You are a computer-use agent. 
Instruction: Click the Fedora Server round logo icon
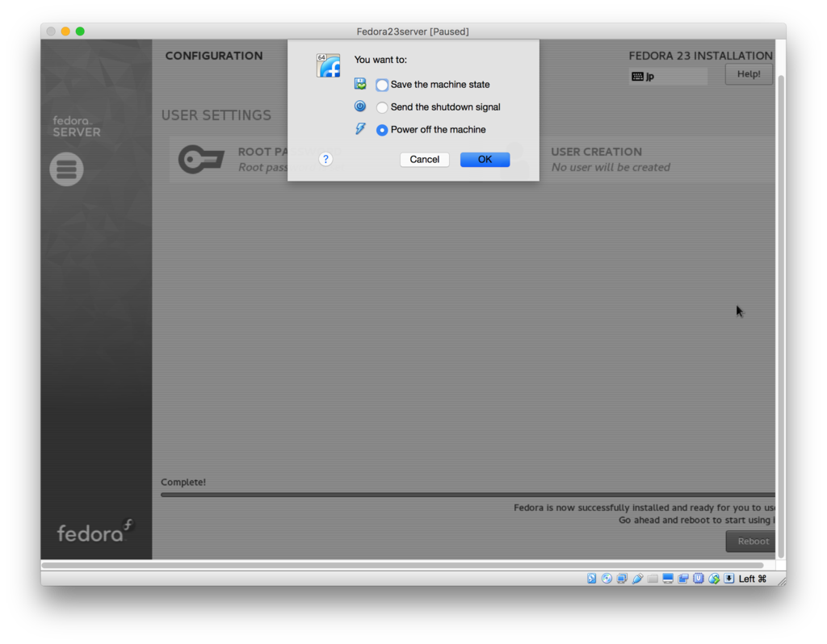(66, 169)
